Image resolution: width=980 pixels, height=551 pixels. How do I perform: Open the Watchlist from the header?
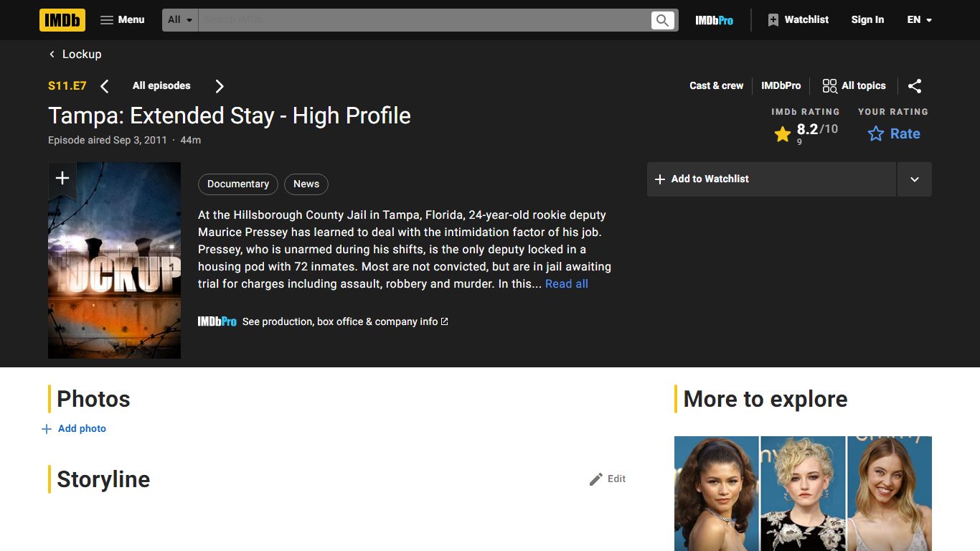click(x=798, y=20)
